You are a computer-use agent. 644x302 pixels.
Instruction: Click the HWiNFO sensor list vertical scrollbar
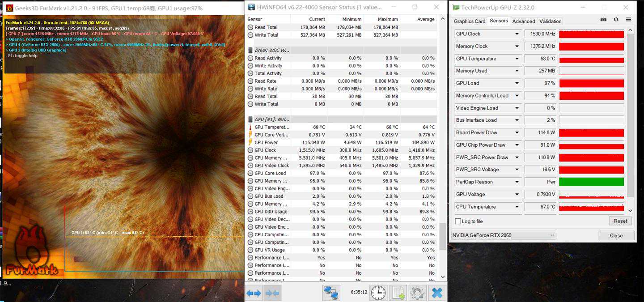[443, 236]
